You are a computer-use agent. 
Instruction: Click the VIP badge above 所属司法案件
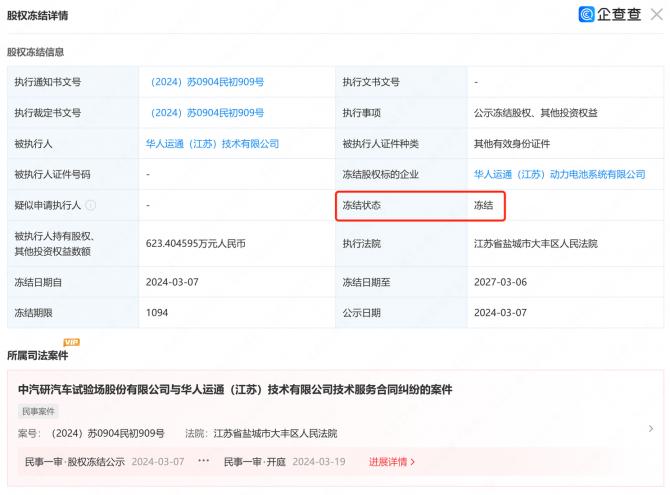(x=71, y=342)
